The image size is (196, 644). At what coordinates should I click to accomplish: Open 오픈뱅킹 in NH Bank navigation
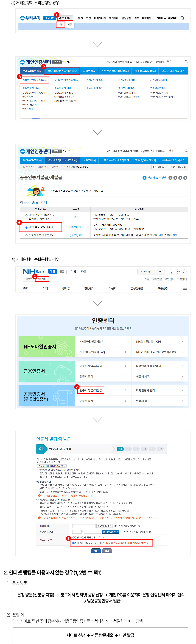[163, 288]
